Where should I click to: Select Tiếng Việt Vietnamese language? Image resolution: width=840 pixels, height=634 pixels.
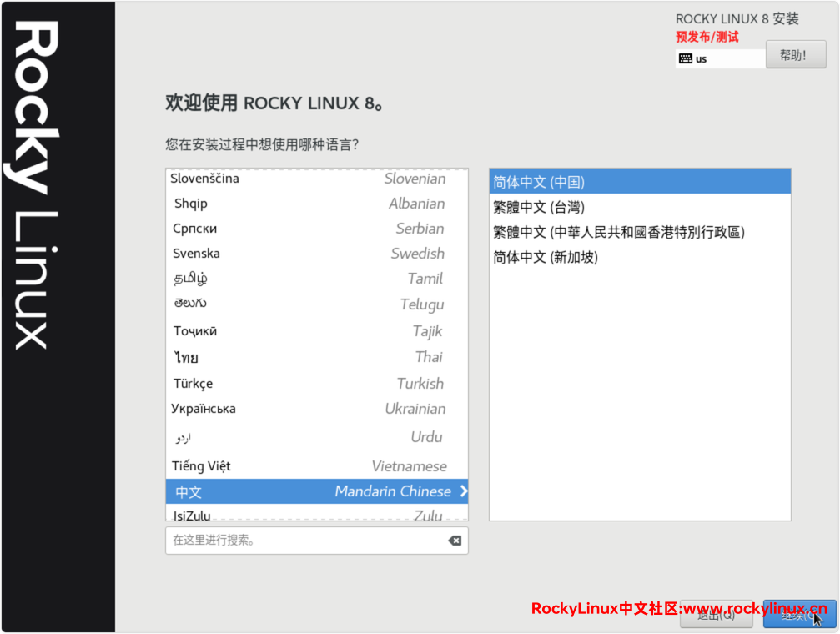pos(316,466)
